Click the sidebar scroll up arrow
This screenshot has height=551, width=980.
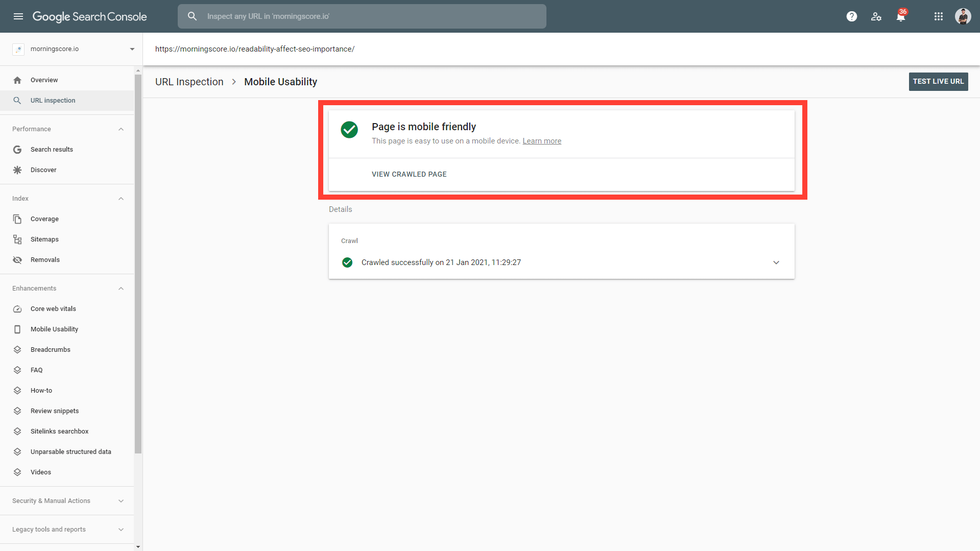(x=138, y=70)
